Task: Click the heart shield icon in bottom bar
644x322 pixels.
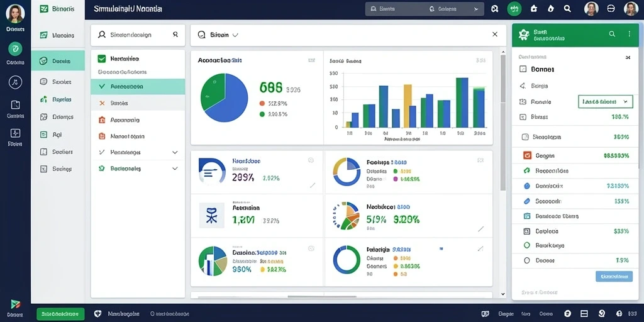Action: [97, 314]
